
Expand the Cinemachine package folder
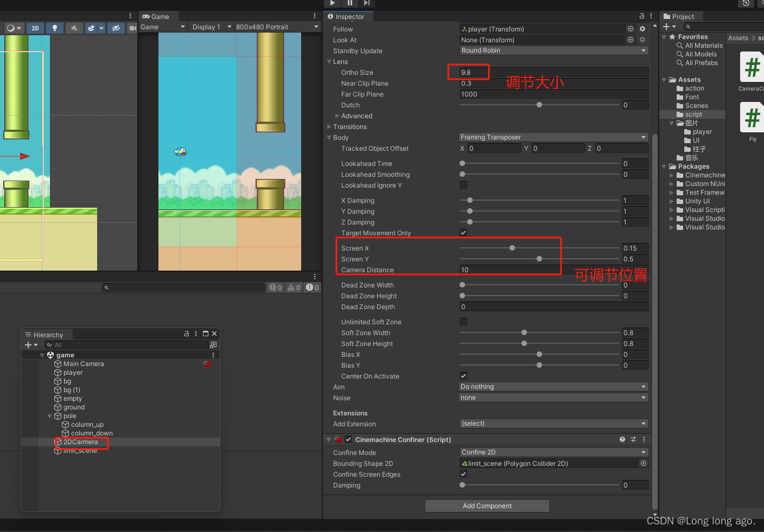[672, 175]
